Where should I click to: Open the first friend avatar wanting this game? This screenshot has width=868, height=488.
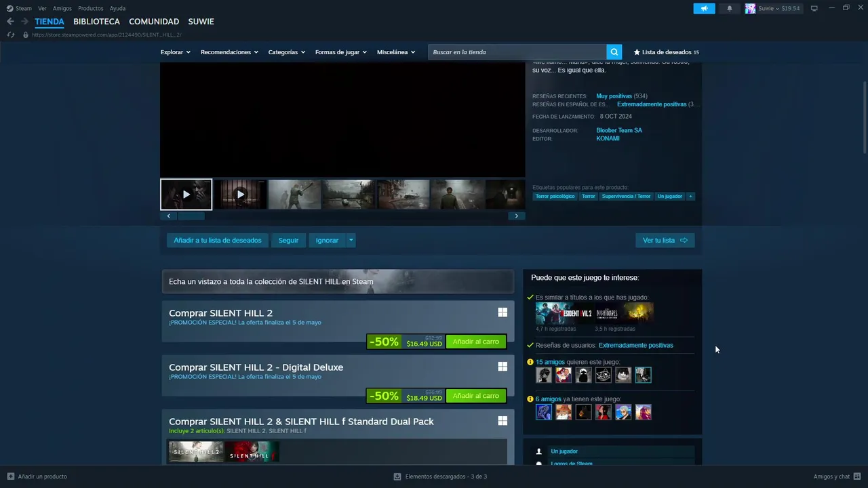(544, 375)
